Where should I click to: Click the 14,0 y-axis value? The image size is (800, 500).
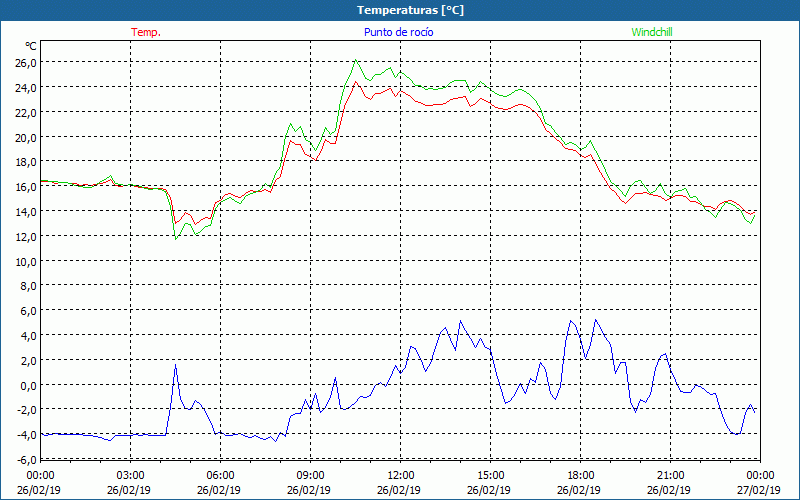click(26, 212)
